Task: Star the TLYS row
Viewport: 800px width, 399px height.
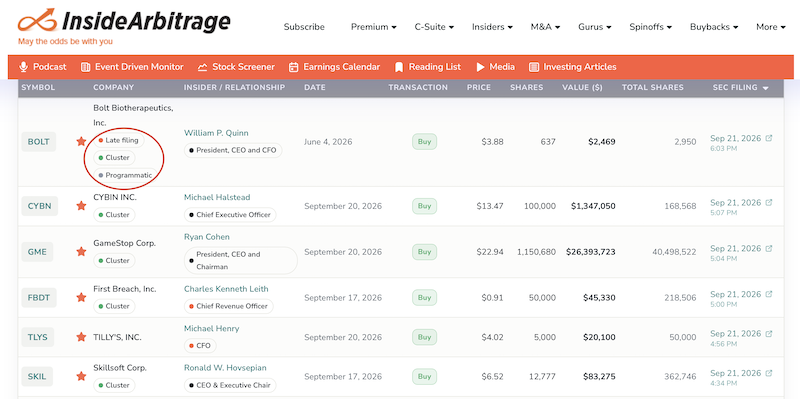Action: pyautogui.click(x=81, y=337)
